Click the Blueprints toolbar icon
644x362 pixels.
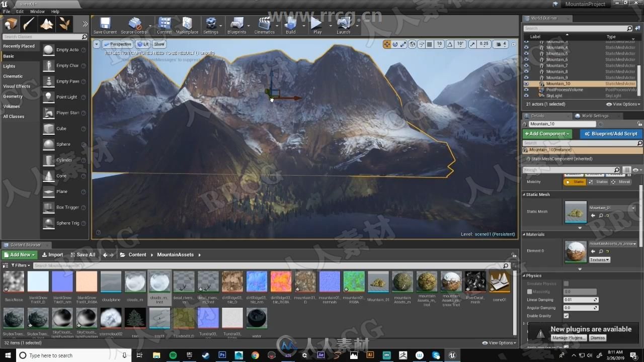click(x=236, y=25)
